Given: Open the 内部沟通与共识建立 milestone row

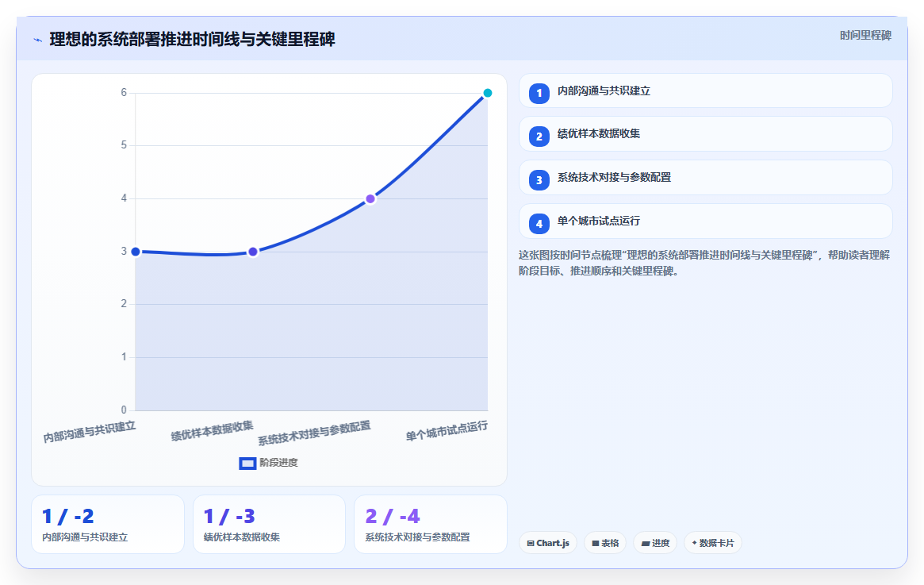Looking at the screenshot, I should 705,90.
